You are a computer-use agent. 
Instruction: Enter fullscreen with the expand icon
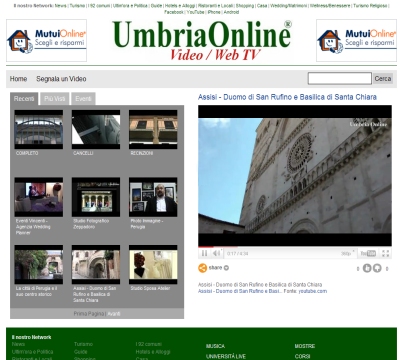coord(386,254)
